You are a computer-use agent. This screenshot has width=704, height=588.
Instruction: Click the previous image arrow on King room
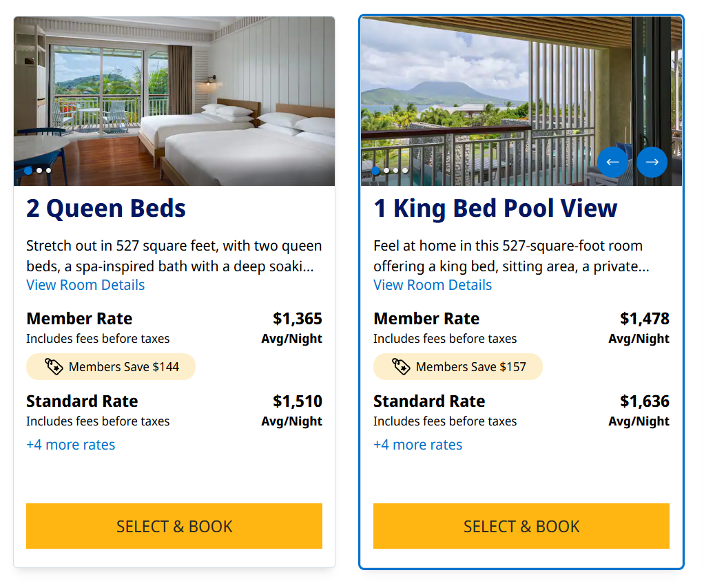pyautogui.click(x=612, y=162)
